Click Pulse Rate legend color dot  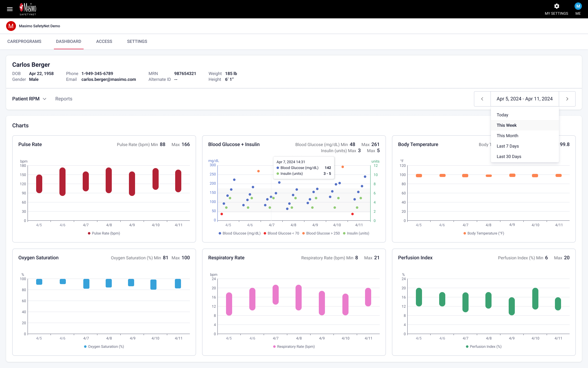click(x=89, y=233)
